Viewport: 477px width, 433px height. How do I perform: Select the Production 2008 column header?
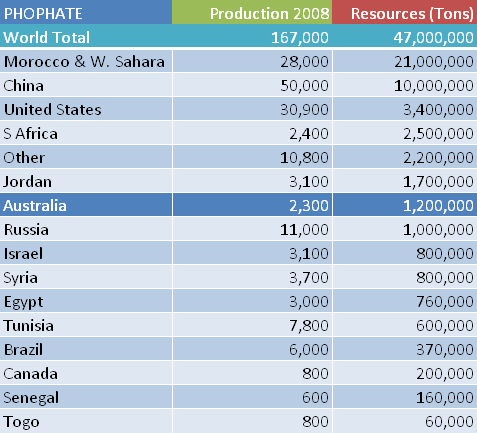click(252, 12)
